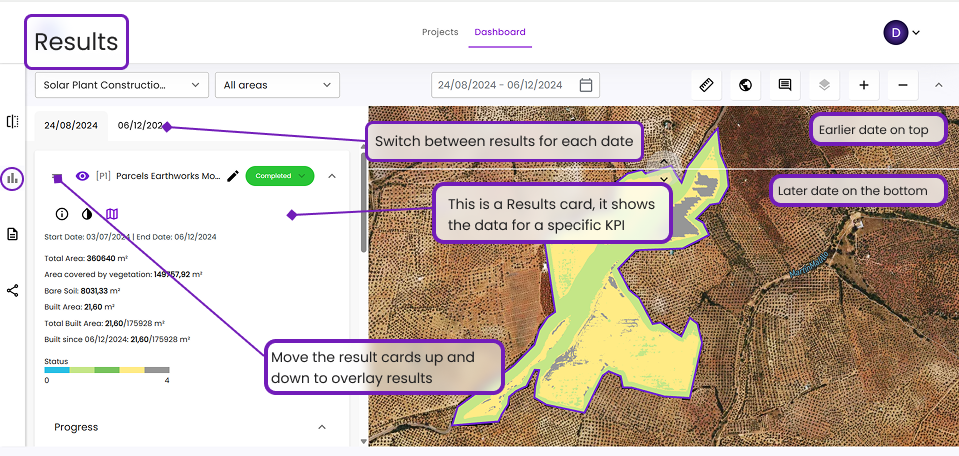This screenshot has width=959, height=456.
Task: Open the share sidebar icon
Action: tap(12, 290)
